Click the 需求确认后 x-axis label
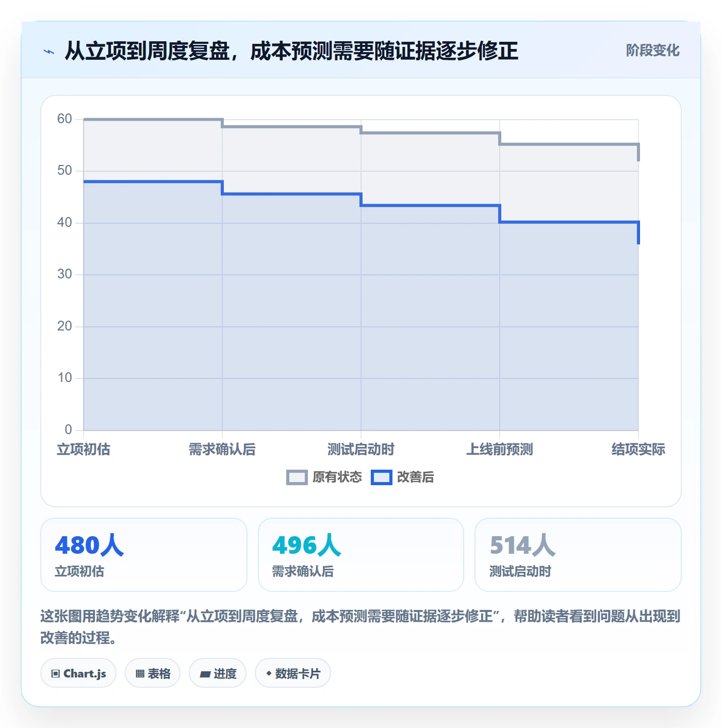Viewport: 722px width, 728px height. pos(222,450)
